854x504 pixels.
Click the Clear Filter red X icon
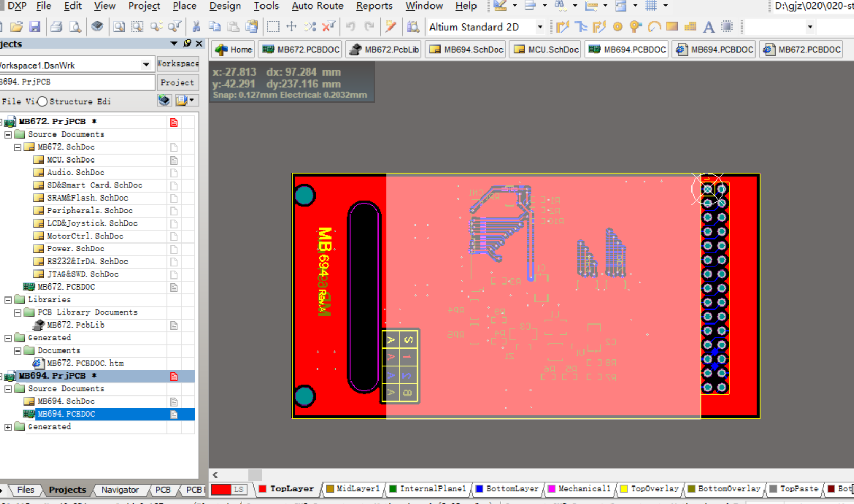[x=328, y=26]
